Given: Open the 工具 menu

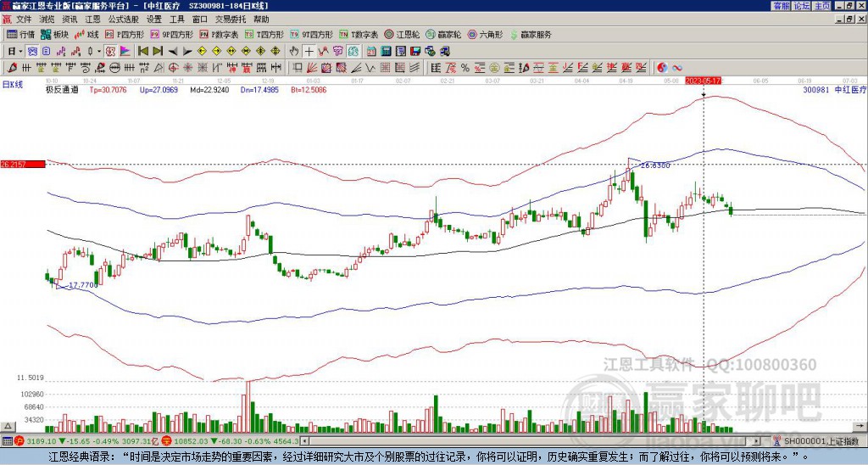Looking at the screenshot, I should click(176, 20).
